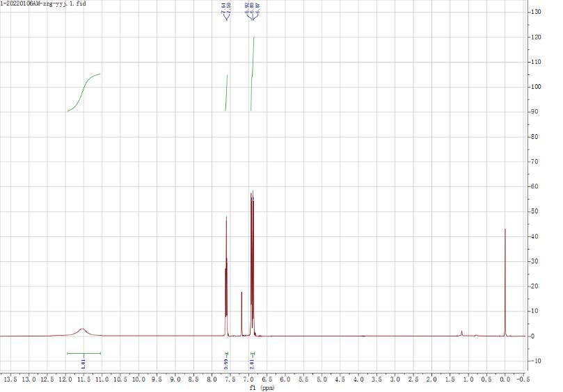Click the 130 tick on the intensity axis

tap(535, 13)
